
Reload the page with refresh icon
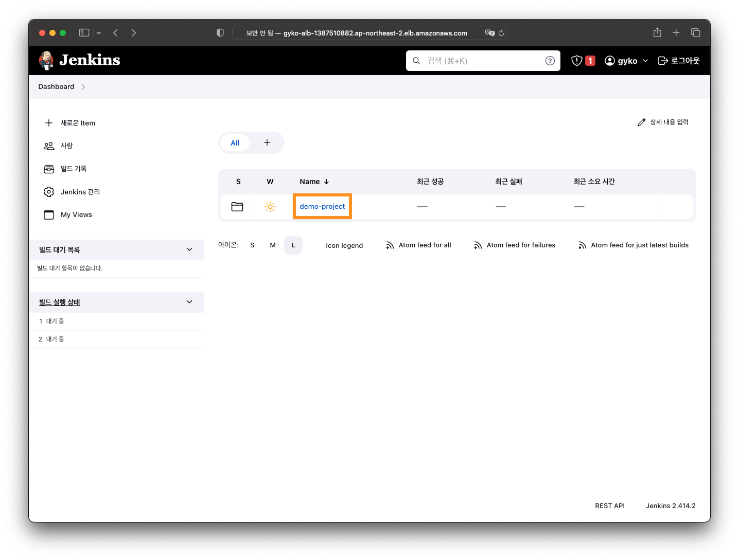pyautogui.click(x=501, y=33)
